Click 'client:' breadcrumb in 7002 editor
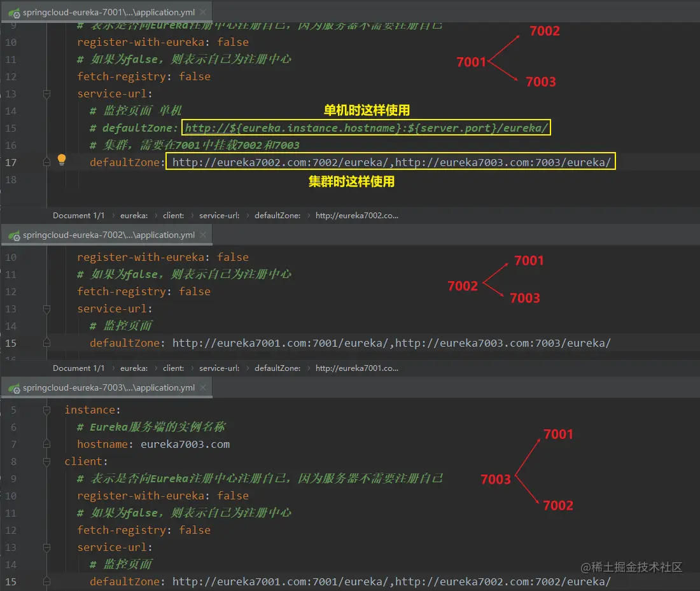Image resolution: width=700 pixels, height=591 pixels. click(x=173, y=368)
